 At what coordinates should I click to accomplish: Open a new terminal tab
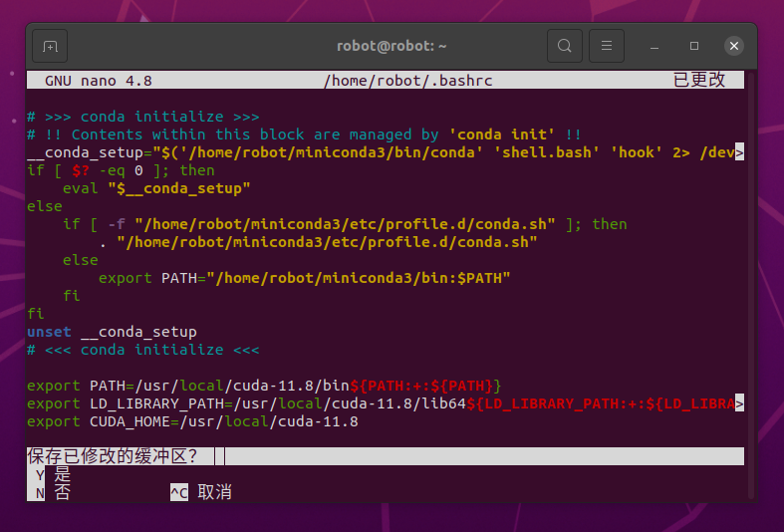point(50,46)
